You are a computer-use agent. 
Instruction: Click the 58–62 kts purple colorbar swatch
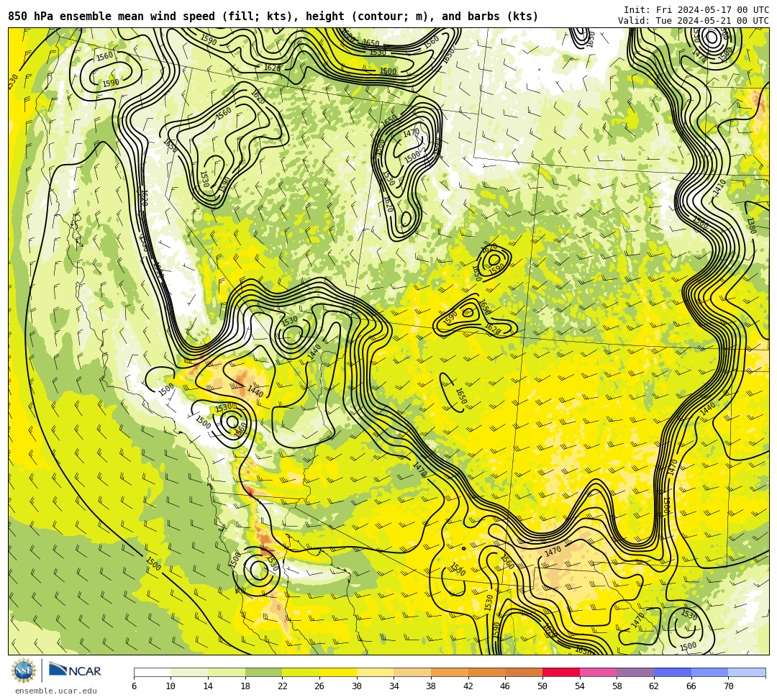pos(635,673)
